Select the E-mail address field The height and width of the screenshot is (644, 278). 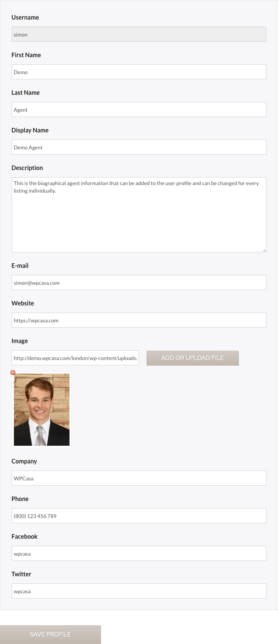click(x=139, y=283)
